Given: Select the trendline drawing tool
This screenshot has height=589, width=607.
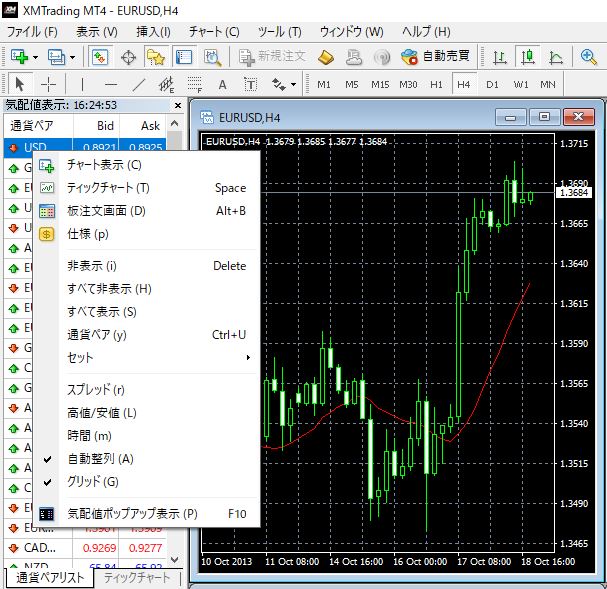Looking at the screenshot, I should pyautogui.click(x=139, y=84).
